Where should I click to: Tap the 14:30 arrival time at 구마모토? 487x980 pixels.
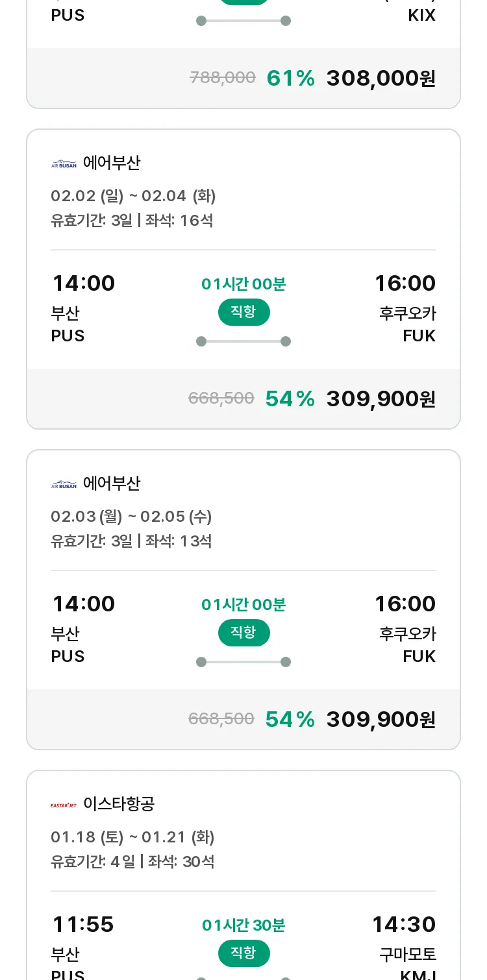click(x=403, y=924)
